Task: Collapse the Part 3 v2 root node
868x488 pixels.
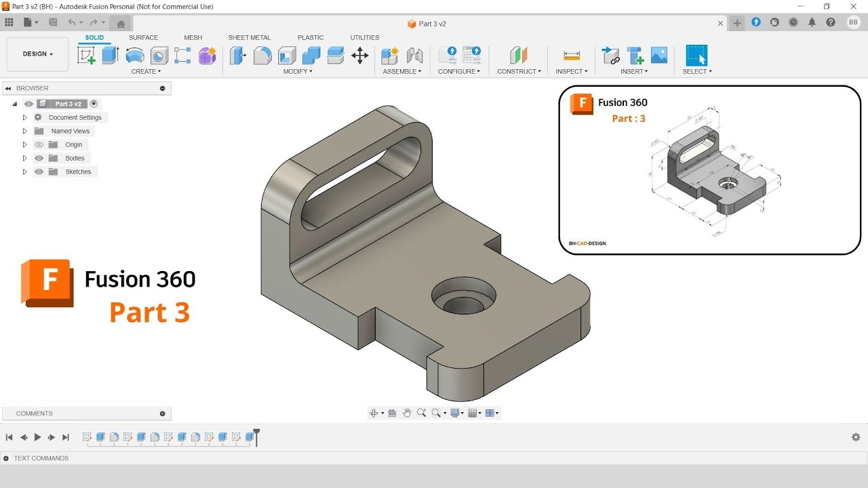Action: [x=15, y=104]
